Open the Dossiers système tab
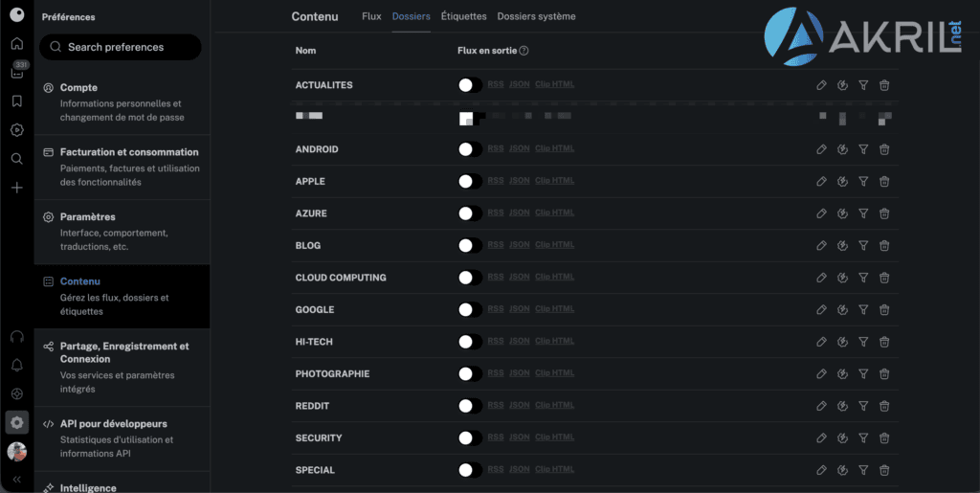The image size is (980, 493). pos(536,16)
